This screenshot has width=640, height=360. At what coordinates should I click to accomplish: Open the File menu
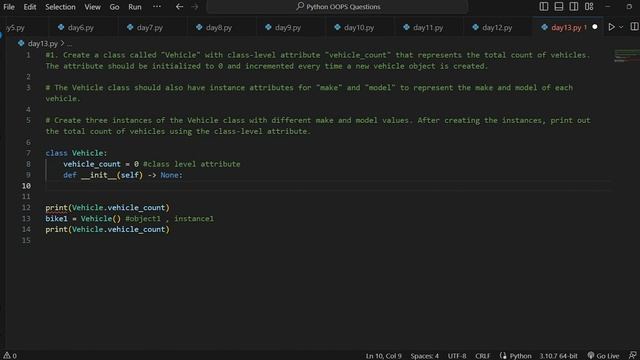pos(9,7)
